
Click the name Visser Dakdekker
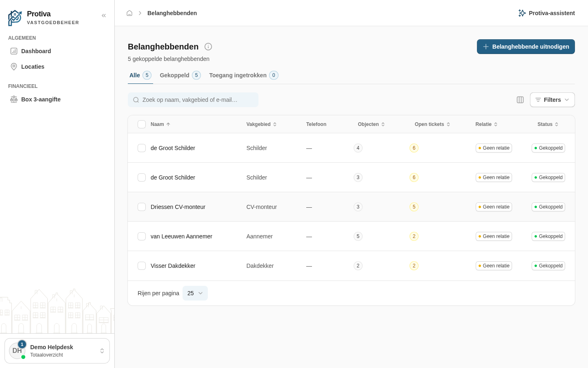coord(173,266)
